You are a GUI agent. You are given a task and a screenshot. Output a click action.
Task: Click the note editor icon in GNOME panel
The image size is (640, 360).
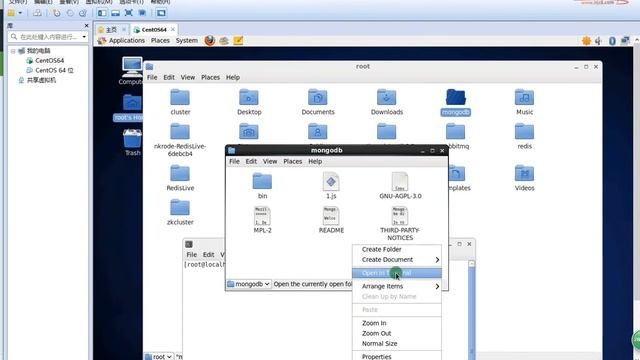click(x=238, y=40)
